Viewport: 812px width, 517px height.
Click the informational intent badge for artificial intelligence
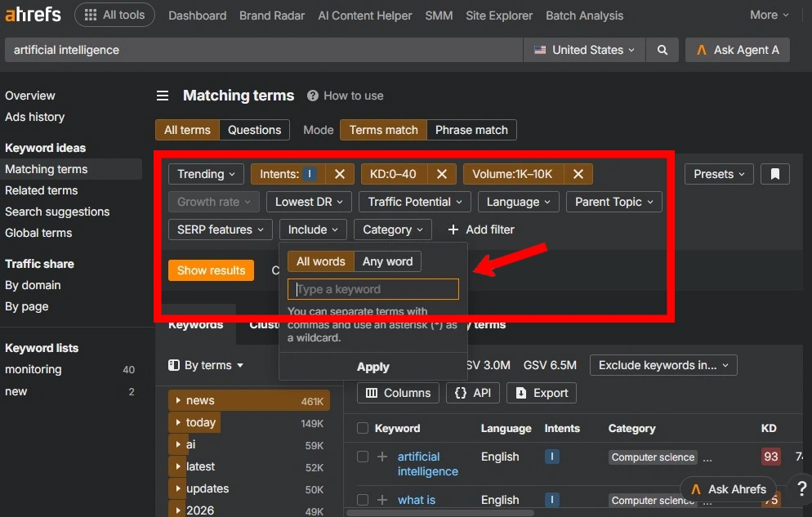pyautogui.click(x=551, y=457)
